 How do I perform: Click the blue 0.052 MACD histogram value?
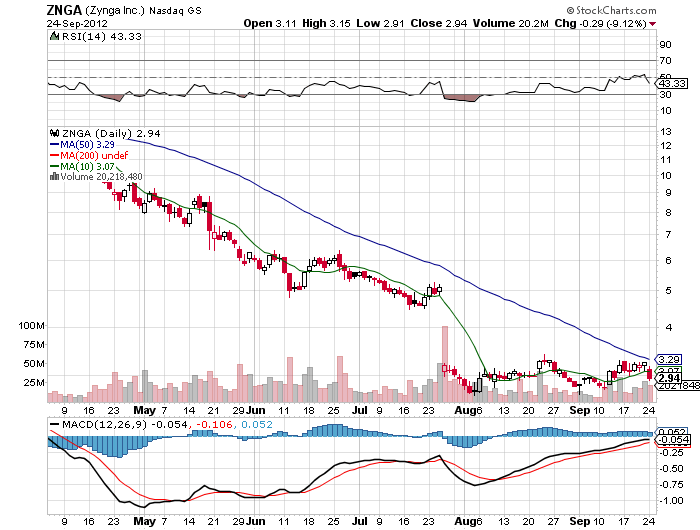[x=257, y=424]
